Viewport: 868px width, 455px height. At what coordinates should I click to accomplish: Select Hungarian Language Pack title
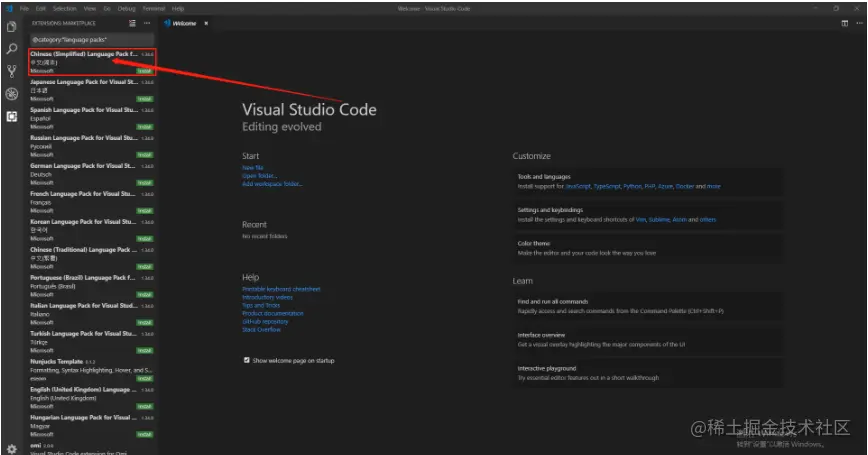point(83,417)
